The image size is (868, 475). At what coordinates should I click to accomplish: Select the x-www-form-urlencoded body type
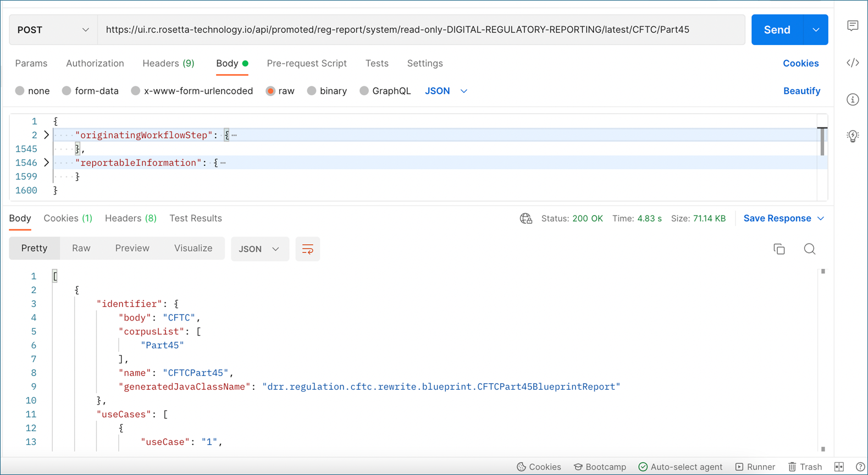[192, 91]
